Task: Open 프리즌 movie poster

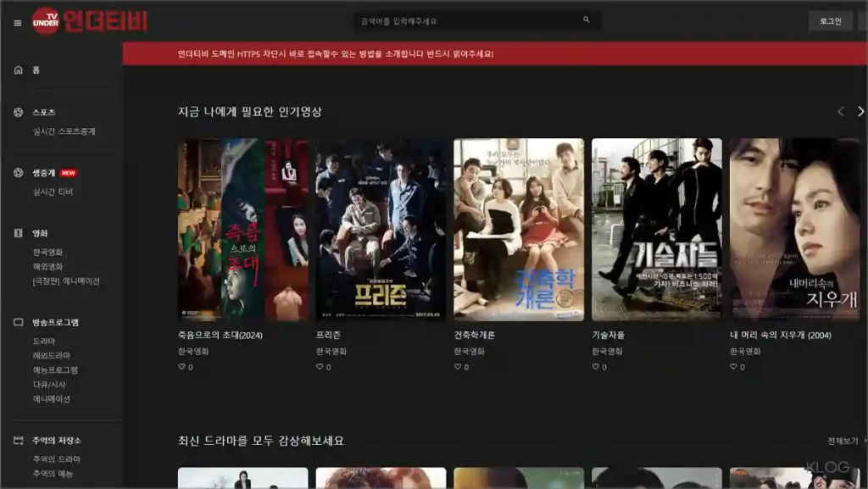Action: coord(381,230)
